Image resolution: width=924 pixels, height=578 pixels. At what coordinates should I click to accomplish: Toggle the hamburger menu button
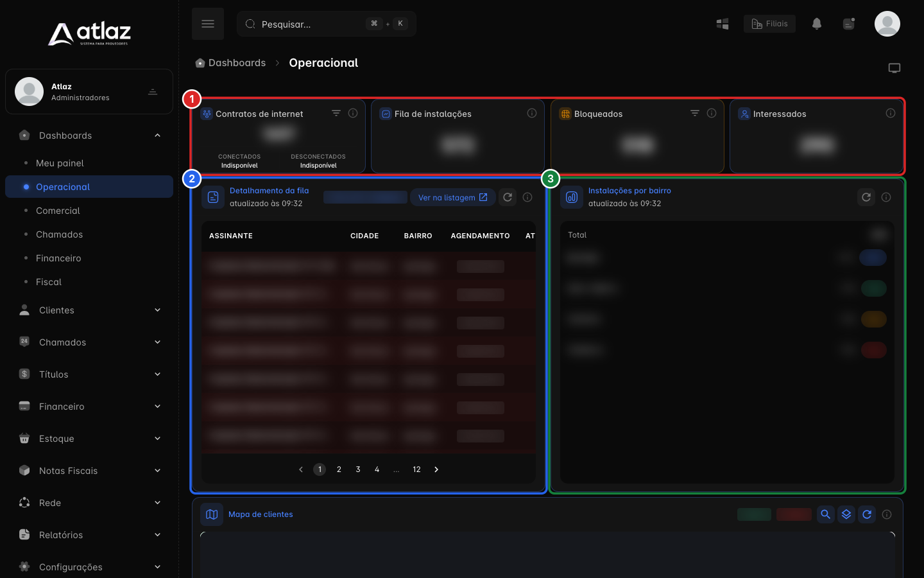pos(208,24)
